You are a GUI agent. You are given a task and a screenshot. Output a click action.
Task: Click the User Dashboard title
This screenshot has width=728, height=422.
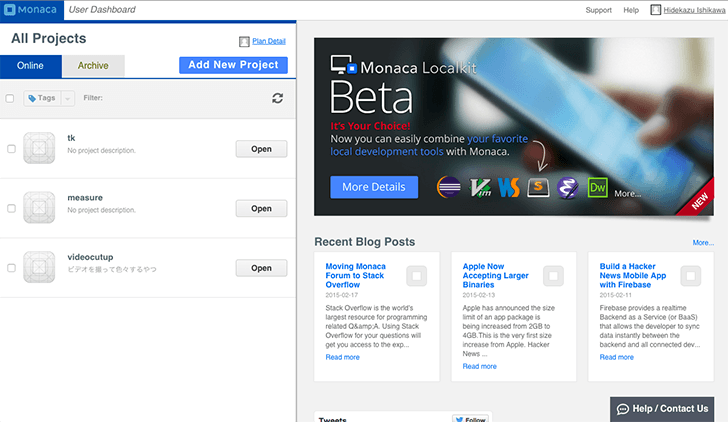(x=102, y=10)
